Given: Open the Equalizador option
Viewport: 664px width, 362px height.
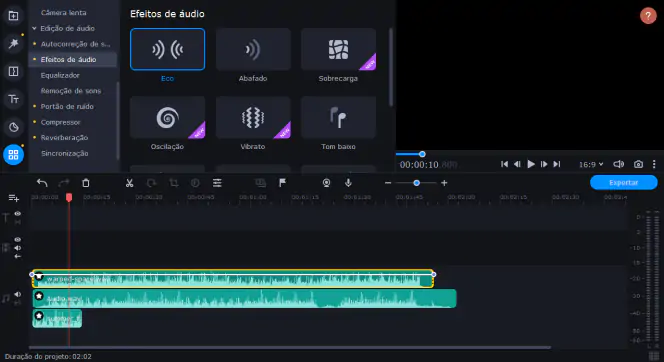Looking at the screenshot, I should [60, 75].
